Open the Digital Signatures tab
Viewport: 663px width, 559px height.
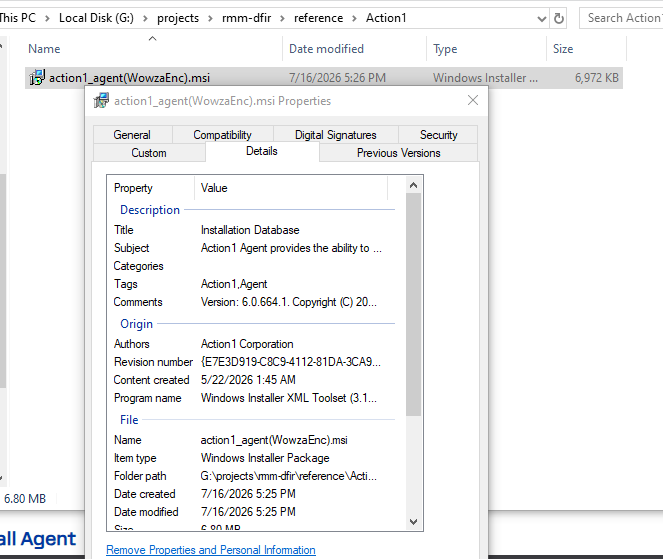[336, 134]
